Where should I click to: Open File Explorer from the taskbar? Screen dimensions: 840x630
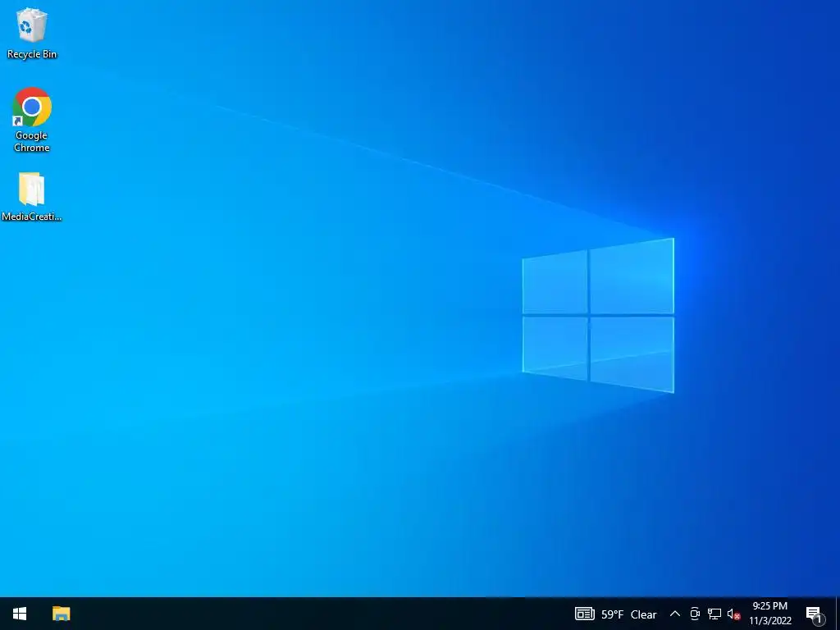[61, 614]
